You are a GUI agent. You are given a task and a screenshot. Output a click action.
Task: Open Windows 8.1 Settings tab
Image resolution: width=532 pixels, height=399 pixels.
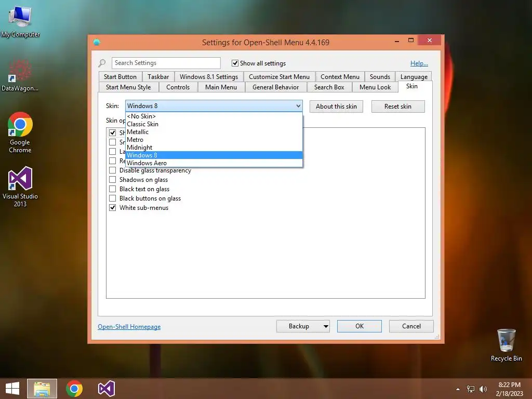point(209,77)
